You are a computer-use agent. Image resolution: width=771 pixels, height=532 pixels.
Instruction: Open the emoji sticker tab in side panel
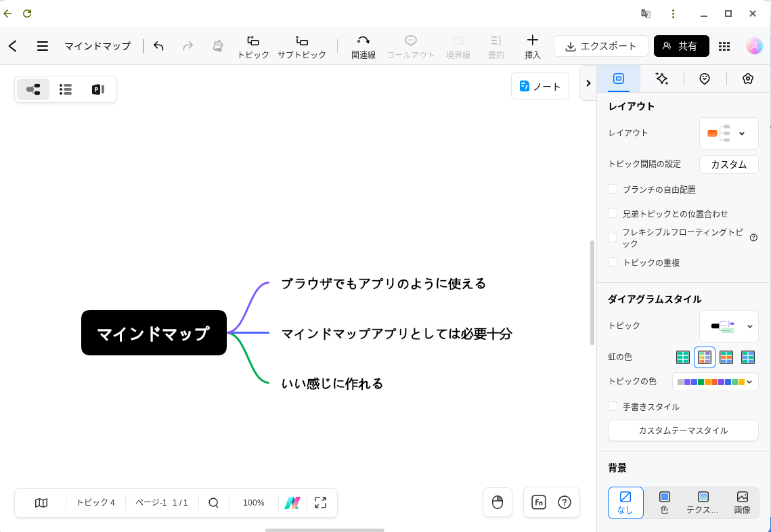point(705,79)
